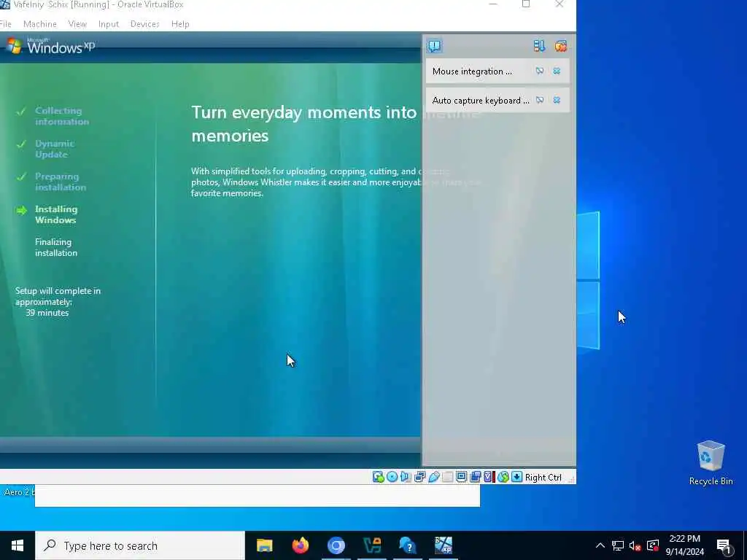The image size is (747, 560).
Task: Click the hard disk activity status icon
Action: [x=379, y=477]
